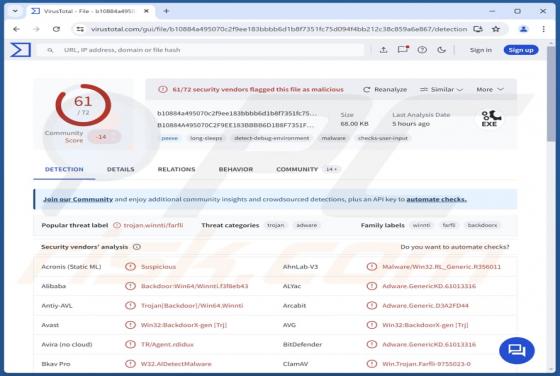Open the notifications icon in VirusTotal header
This screenshot has width=560, height=376.
(x=403, y=50)
